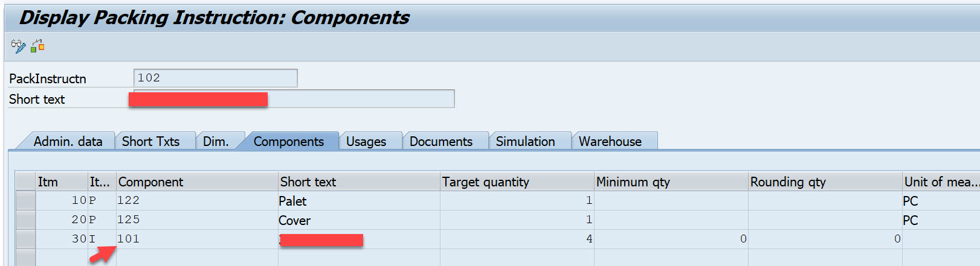Click the hierarchy icon with colored squares
Image resolution: width=980 pixels, height=266 pixels.
pyautogui.click(x=38, y=46)
